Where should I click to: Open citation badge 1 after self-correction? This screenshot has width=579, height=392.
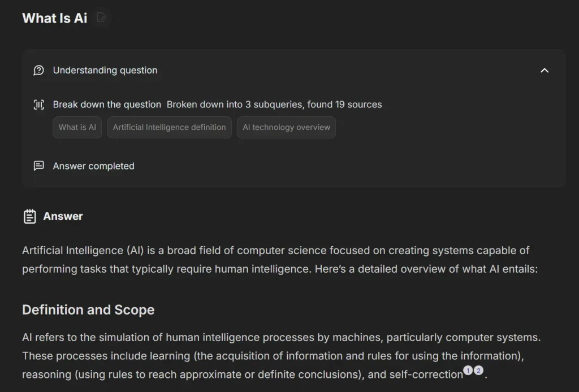[469, 370]
